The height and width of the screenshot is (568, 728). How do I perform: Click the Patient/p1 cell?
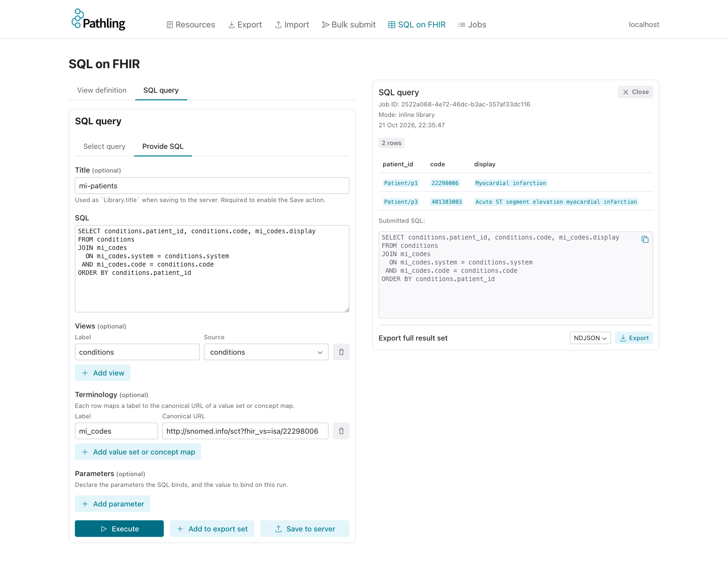401,183
